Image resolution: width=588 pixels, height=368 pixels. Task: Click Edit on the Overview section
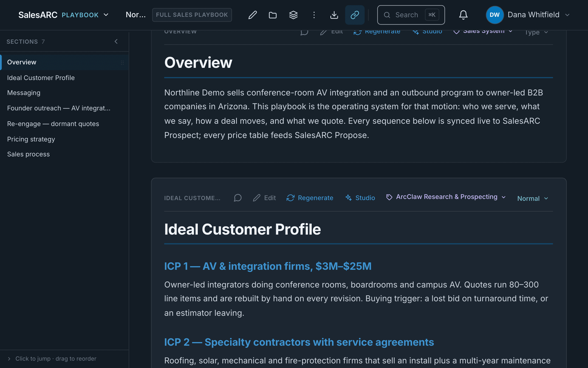[x=331, y=32]
